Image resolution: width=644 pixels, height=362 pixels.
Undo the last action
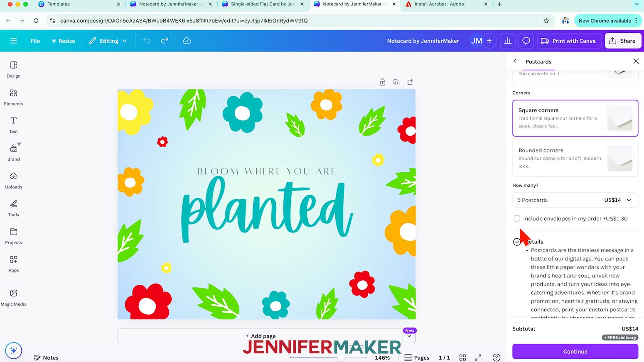(147, 41)
